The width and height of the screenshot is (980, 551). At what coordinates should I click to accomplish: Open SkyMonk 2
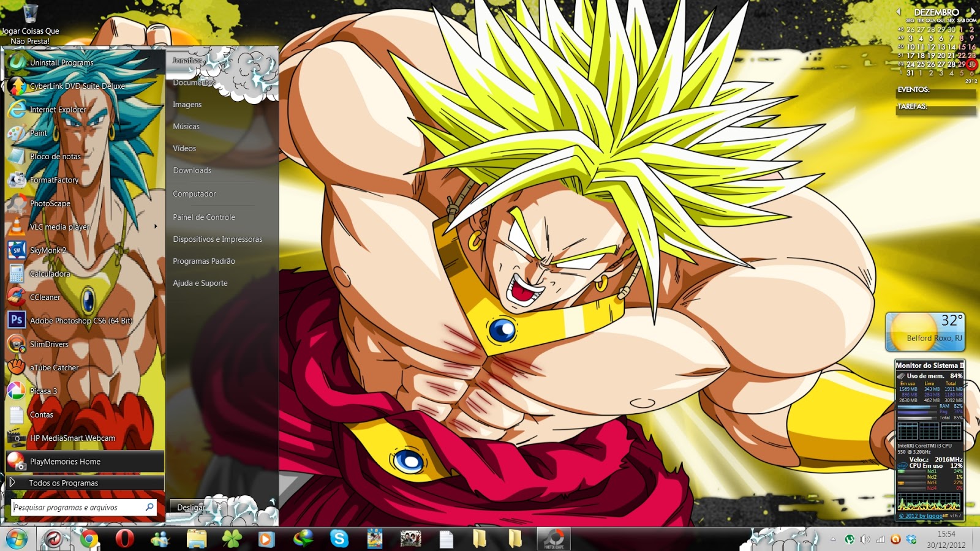tap(85, 250)
